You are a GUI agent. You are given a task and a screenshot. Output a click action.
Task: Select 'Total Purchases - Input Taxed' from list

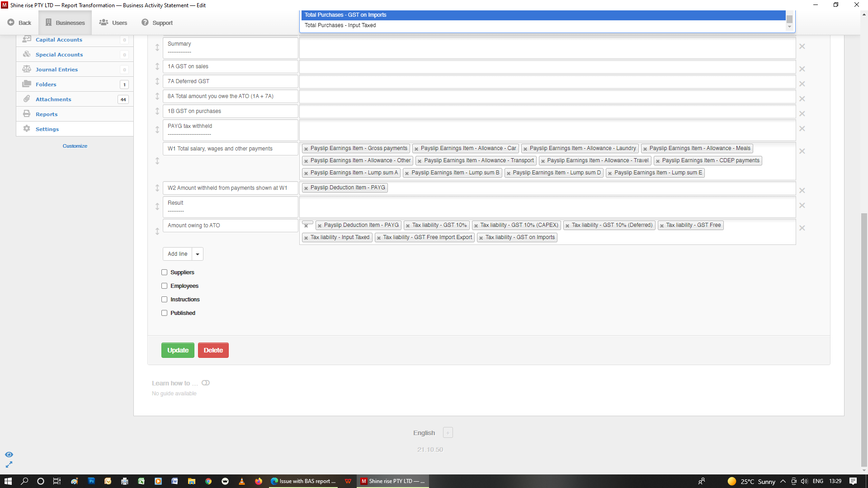tap(340, 25)
